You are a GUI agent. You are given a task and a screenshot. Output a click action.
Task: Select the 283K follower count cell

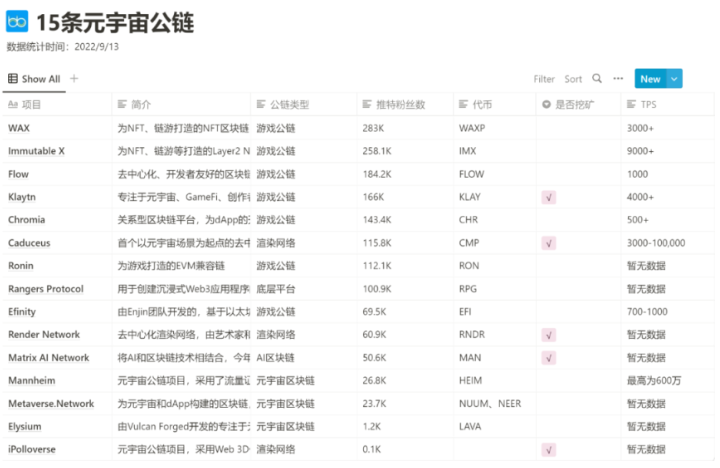pyautogui.click(x=405, y=128)
